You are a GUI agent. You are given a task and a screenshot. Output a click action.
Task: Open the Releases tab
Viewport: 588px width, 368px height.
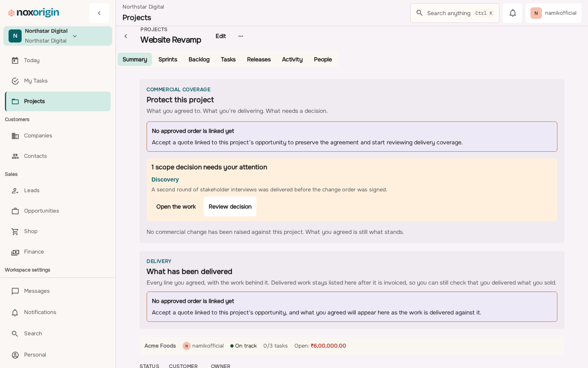click(x=259, y=59)
